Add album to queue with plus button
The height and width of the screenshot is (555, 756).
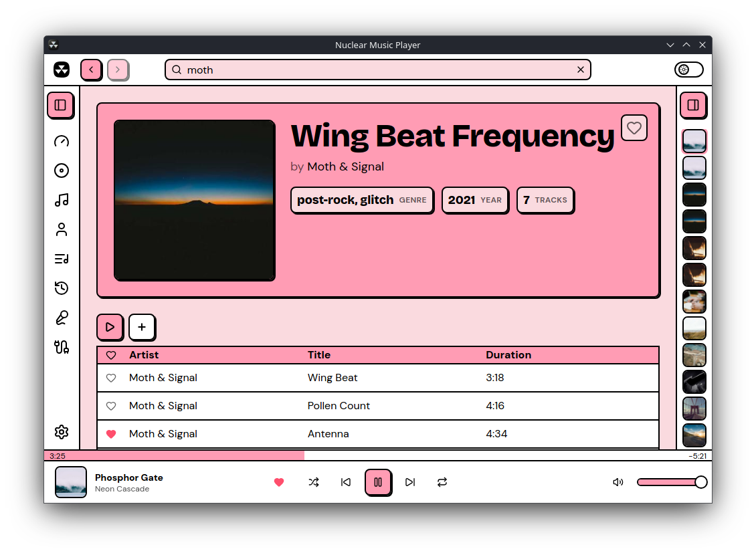[x=142, y=327]
